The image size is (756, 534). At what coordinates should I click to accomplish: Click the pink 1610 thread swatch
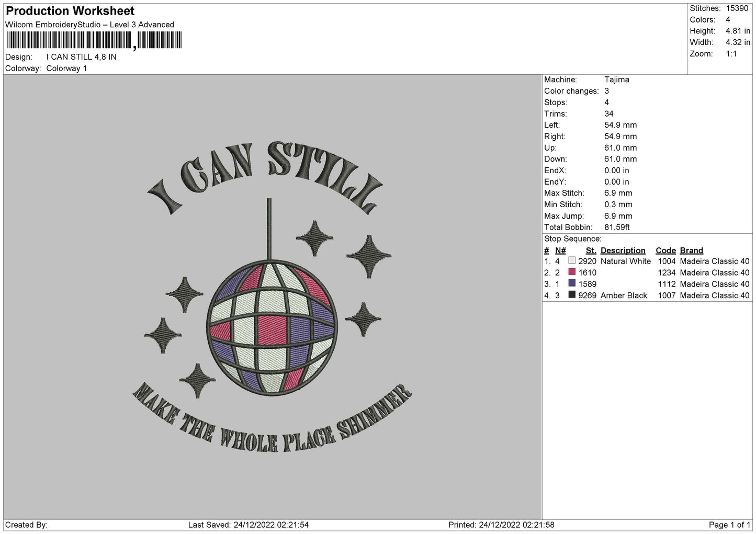[x=572, y=272]
